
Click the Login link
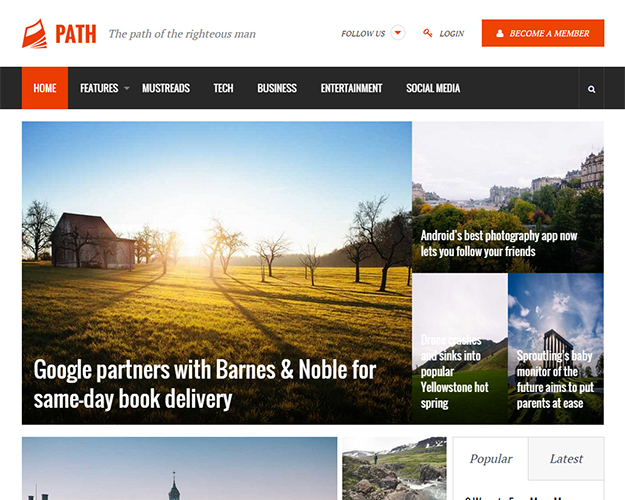point(452,34)
